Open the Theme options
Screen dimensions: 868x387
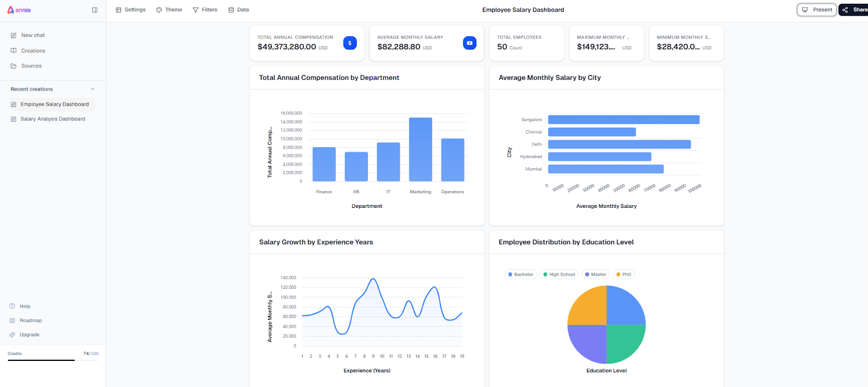coord(169,10)
